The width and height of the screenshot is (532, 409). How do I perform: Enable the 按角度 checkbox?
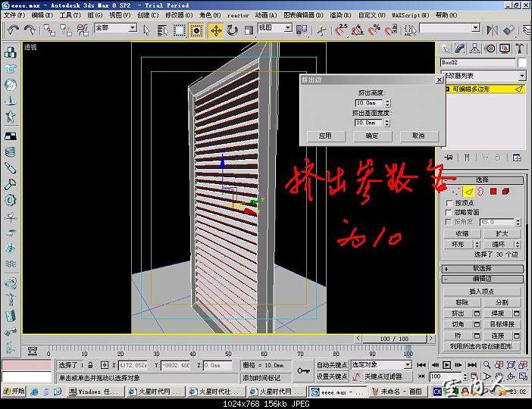[x=449, y=222]
